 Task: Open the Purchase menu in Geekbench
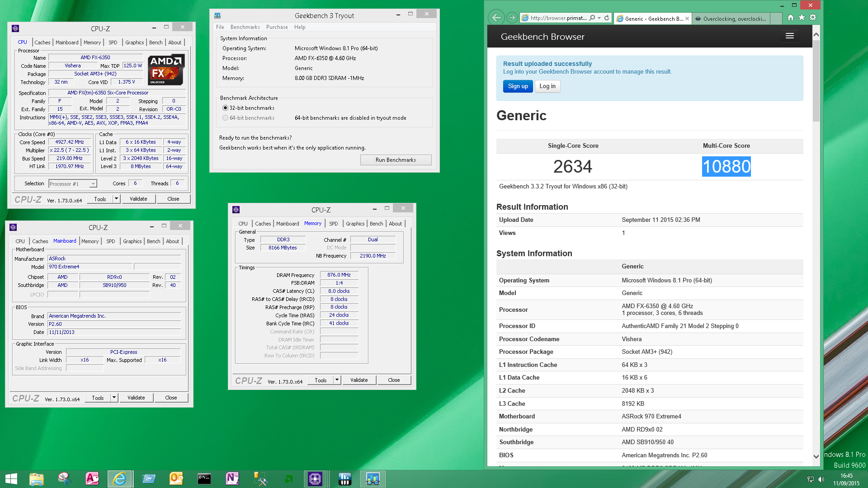point(277,27)
